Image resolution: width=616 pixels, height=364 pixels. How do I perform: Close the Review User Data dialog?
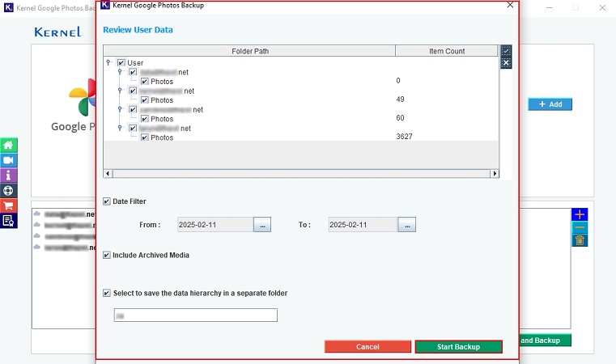510,5
